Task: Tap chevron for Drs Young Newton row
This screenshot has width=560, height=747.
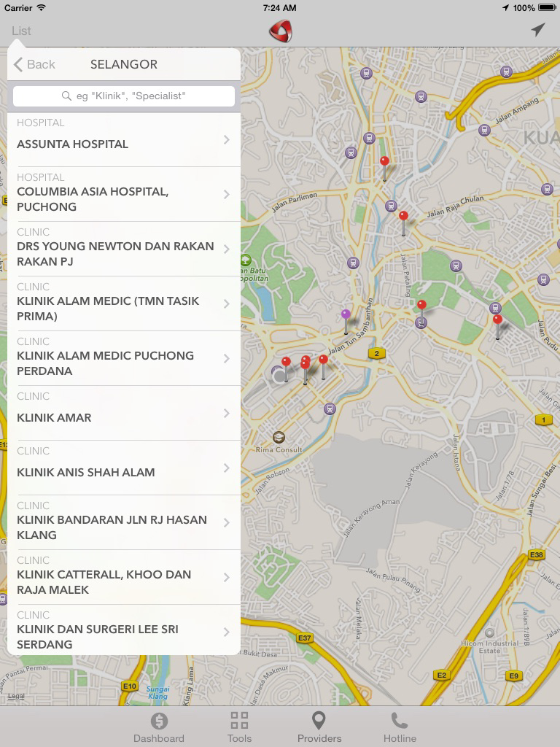Action: 227,249
